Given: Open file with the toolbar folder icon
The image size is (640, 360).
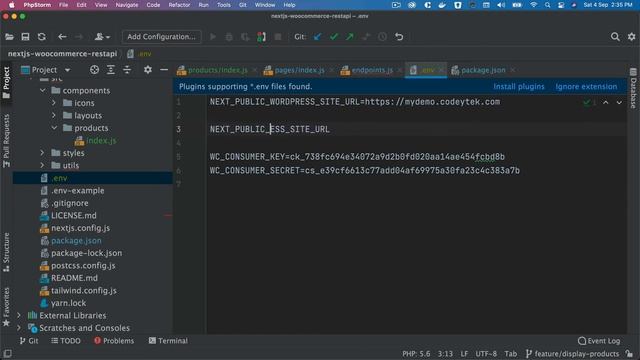Looking at the screenshot, I should [9, 37].
